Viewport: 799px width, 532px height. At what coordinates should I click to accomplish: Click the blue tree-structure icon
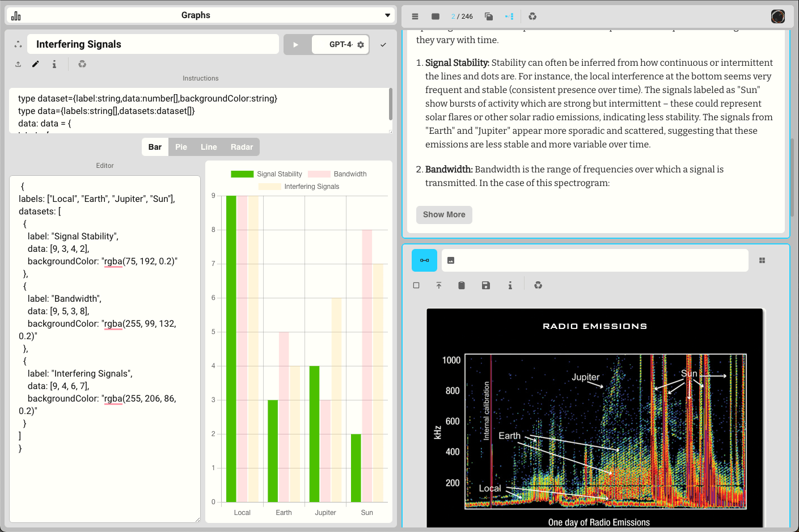coord(509,16)
